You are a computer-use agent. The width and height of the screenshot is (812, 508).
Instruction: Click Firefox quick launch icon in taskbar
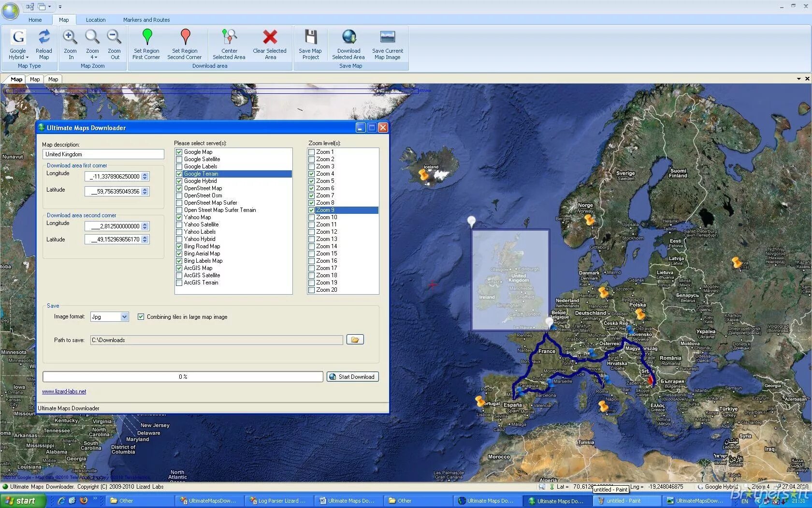84,501
